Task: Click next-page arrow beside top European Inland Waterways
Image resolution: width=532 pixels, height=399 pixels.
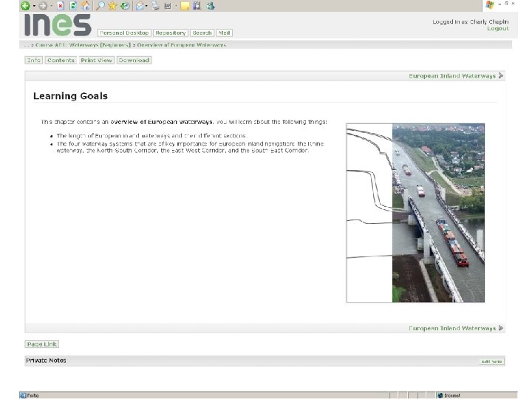Action: [x=501, y=75]
